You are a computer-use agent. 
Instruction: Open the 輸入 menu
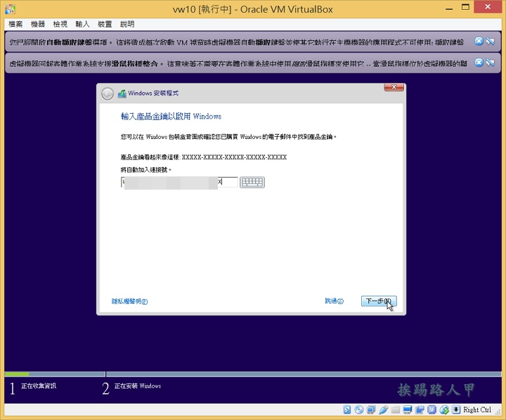pos(82,24)
